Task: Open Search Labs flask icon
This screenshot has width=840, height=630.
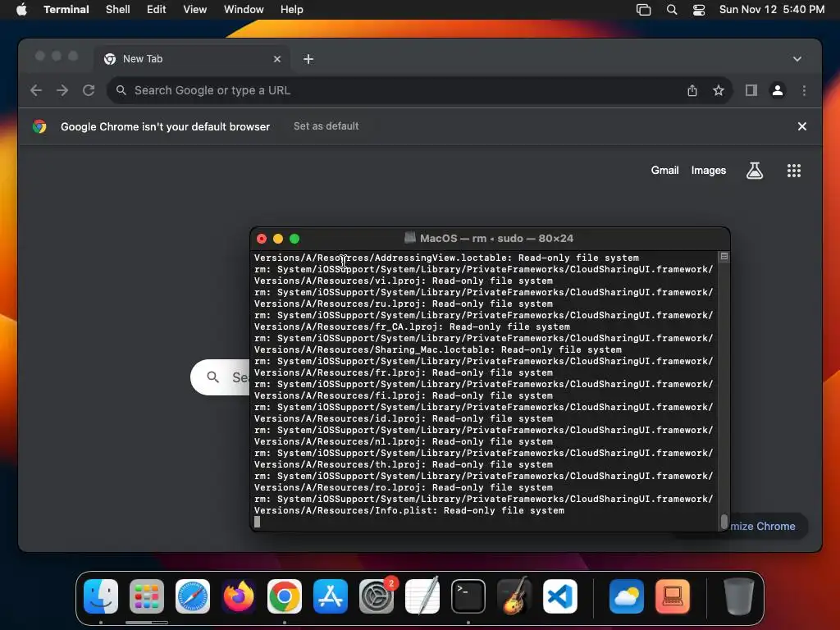Action: click(x=755, y=171)
